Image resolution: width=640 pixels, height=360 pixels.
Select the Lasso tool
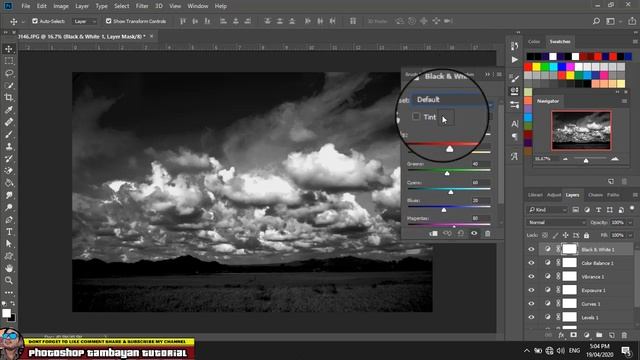point(9,73)
